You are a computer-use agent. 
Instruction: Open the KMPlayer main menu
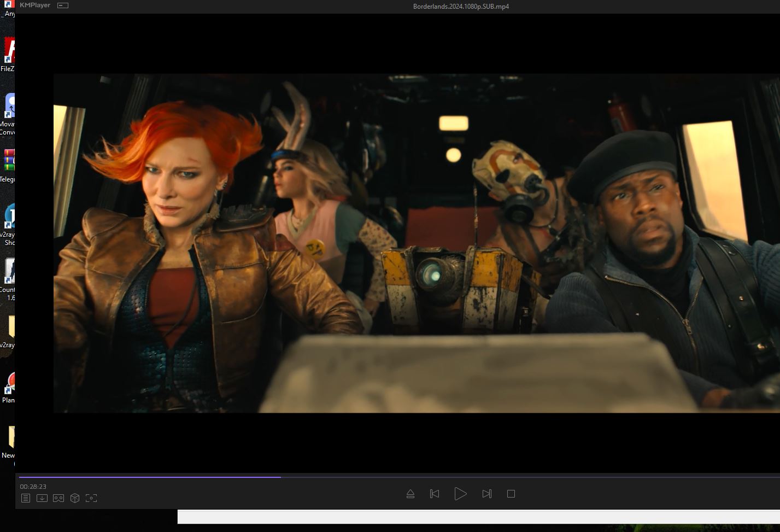click(35, 5)
